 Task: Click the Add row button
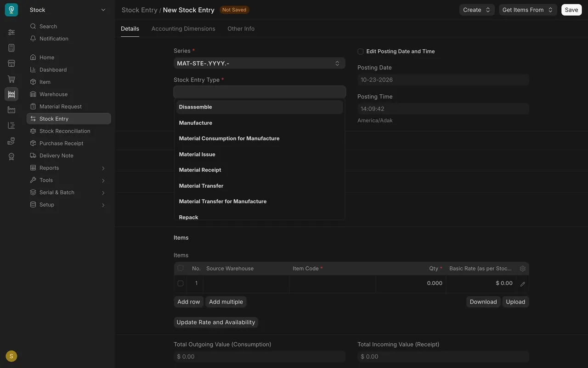point(189,302)
